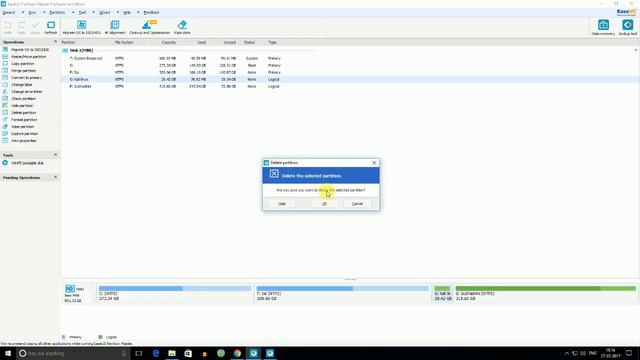Open Migrate OS to SSD/HDD from toolbar
640x360 pixels.
[82, 27]
